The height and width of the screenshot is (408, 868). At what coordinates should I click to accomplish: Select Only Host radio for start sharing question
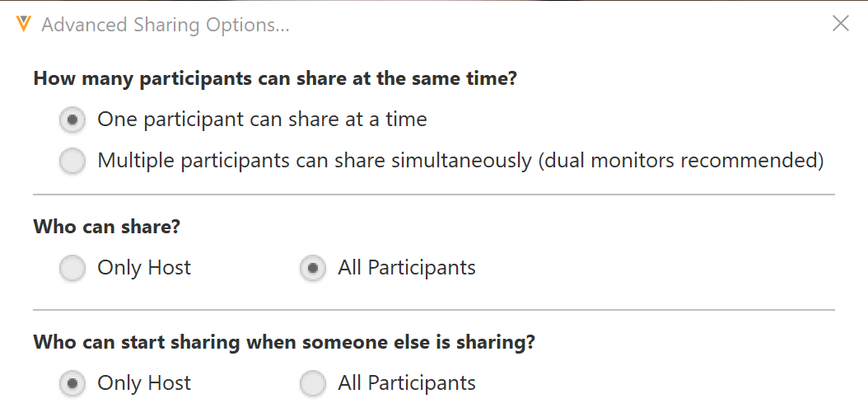[72, 383]
